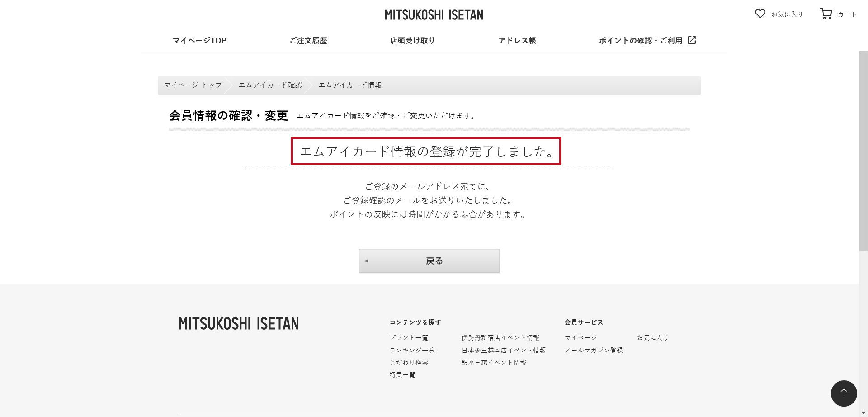868x417 pixels.
Task: Open the favorites heart icon
Action: [x=760, y=14]
